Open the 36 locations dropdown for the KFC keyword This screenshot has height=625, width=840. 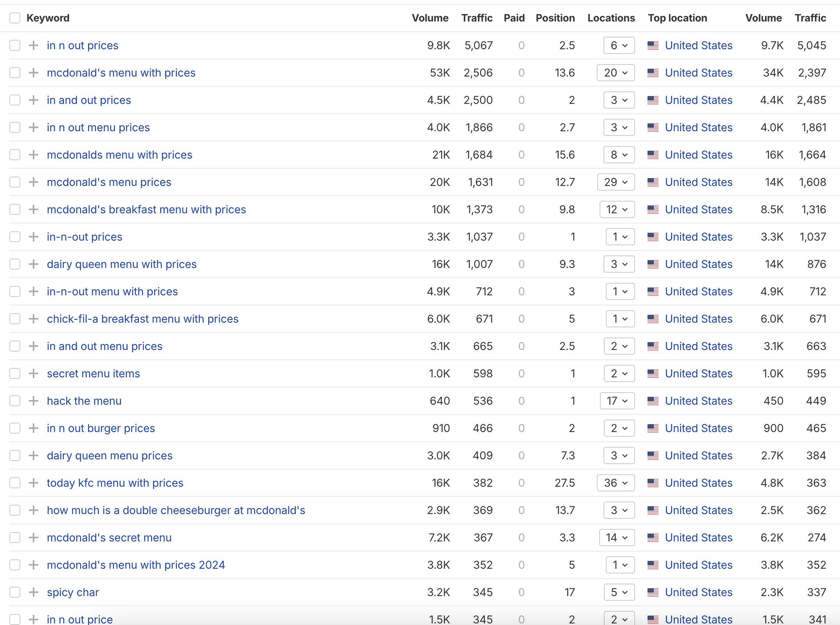(x=615, y=483)
